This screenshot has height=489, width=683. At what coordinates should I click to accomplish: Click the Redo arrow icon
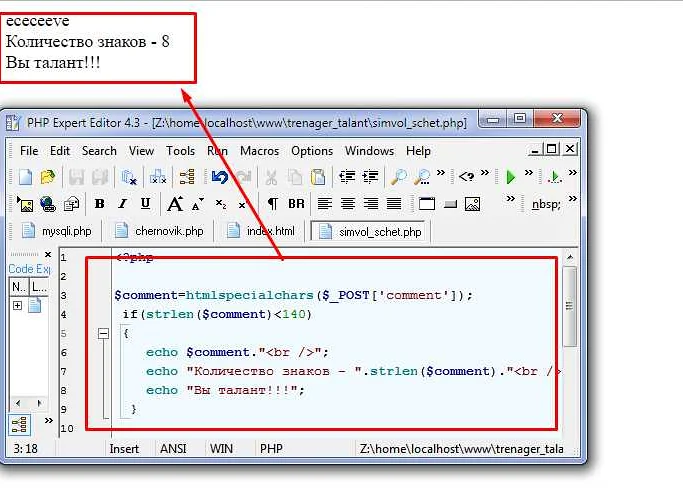click(x=243, y=177)
